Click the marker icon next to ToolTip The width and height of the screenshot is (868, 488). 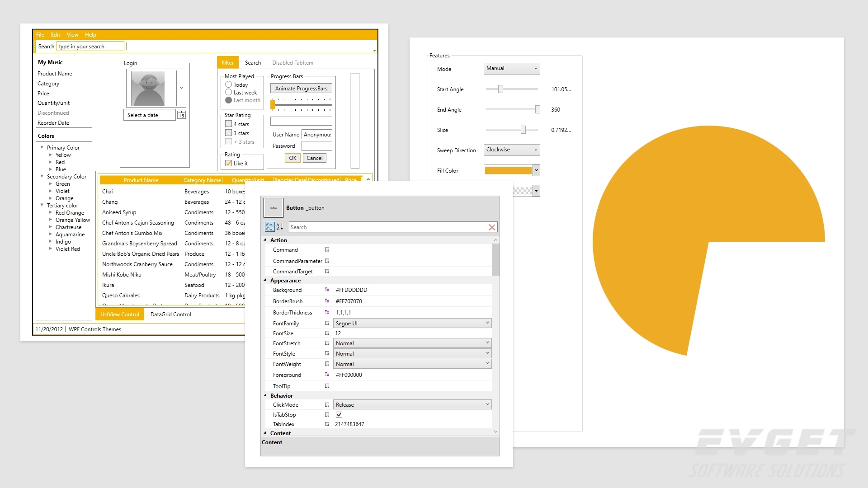coord(327,386)
